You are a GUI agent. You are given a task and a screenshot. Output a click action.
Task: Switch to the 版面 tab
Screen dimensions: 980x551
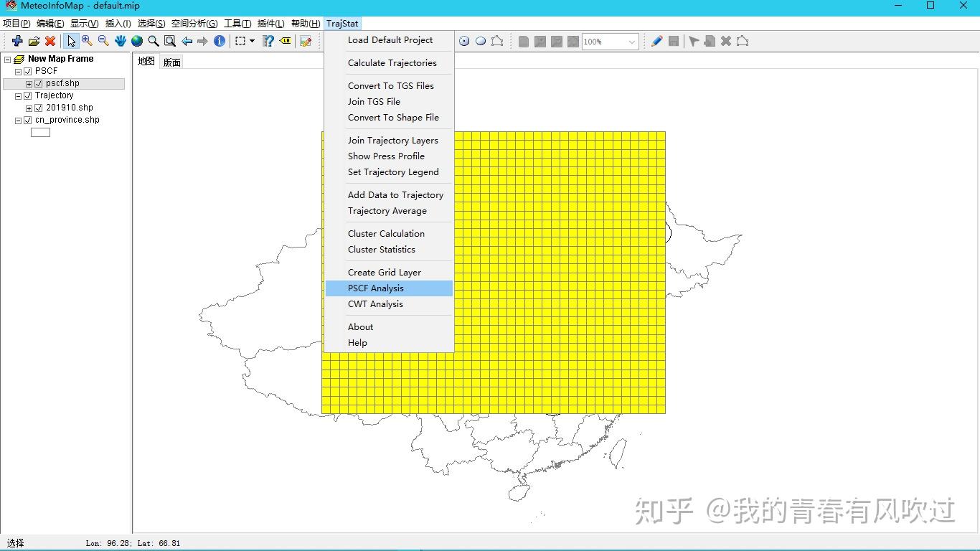[x=171, y=61]
